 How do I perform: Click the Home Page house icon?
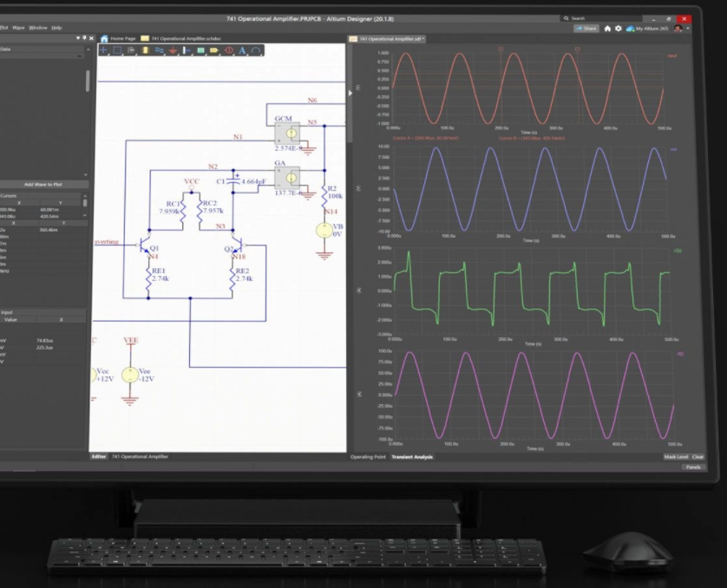[x=104, y=38]
